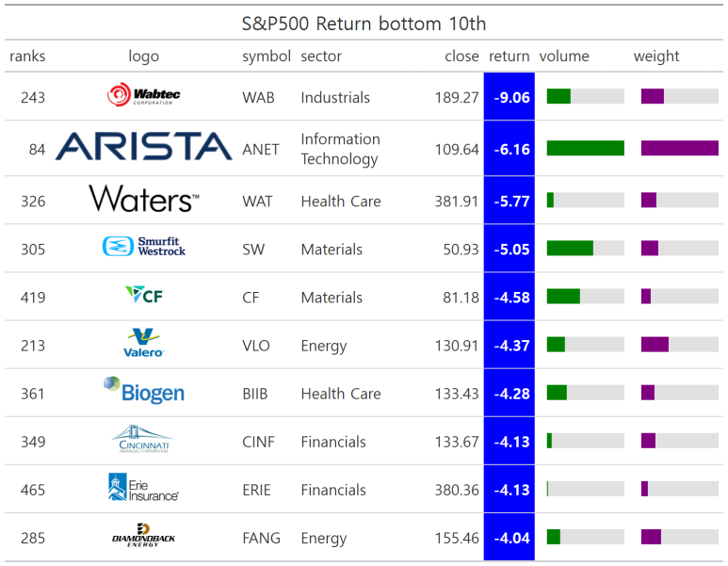Click the CF Industries logo
This screenshot has height=566, width=728.
144,295
